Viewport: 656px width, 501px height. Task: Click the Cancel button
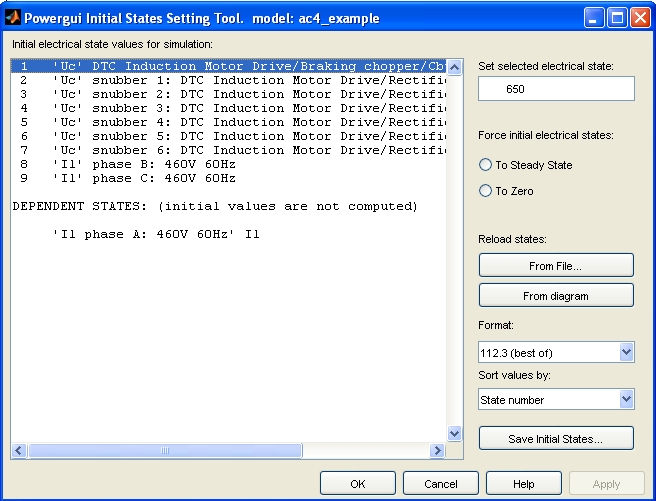tap(441, 483)
